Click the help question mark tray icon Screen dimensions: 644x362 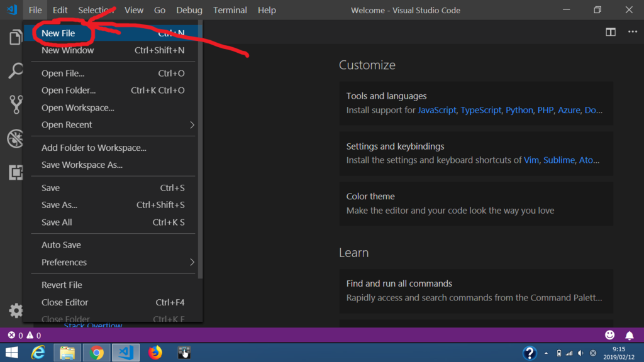click(x=530, y=353)
